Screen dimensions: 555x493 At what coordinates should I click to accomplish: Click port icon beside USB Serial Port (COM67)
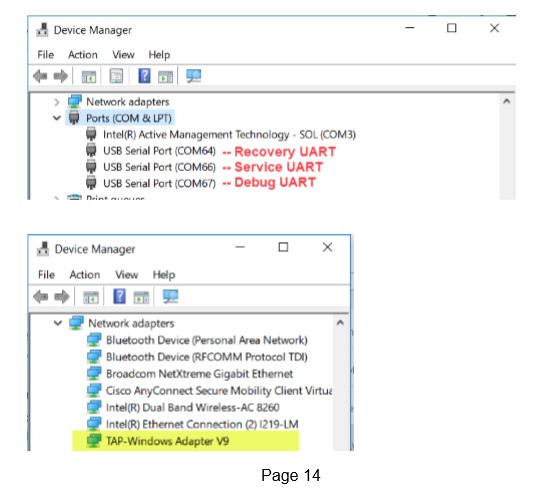click(91, 183)
